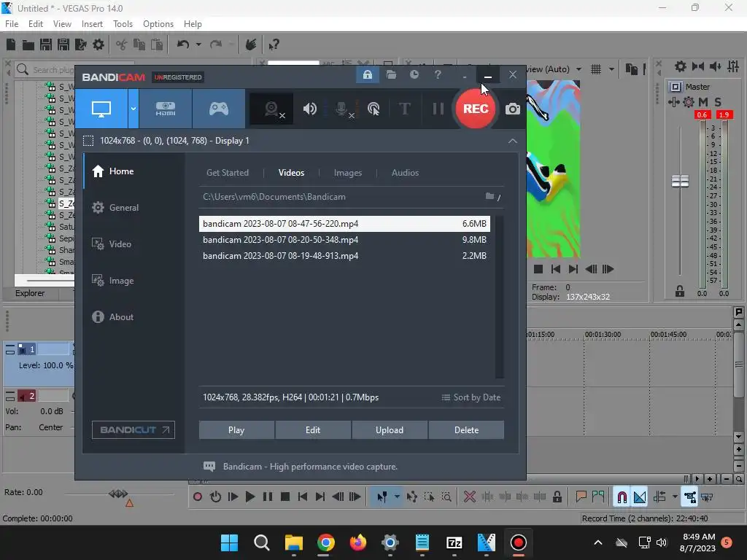747x560 pixels.
Task: Select Bandicam screen recording mode
Action: tap(101, 109)
